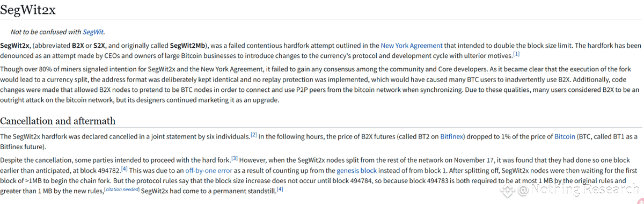Open reference [4] after permanent standstill
This screenshot has width=644, height=204.
point(280,189)
